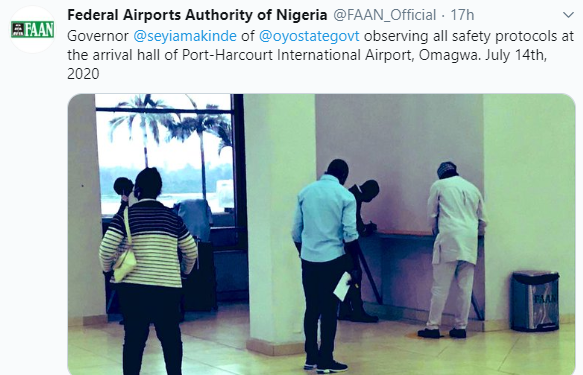Click the man in light blue shirt
Image resolution: width=583 pixels, height=375 pixels.
324,265
